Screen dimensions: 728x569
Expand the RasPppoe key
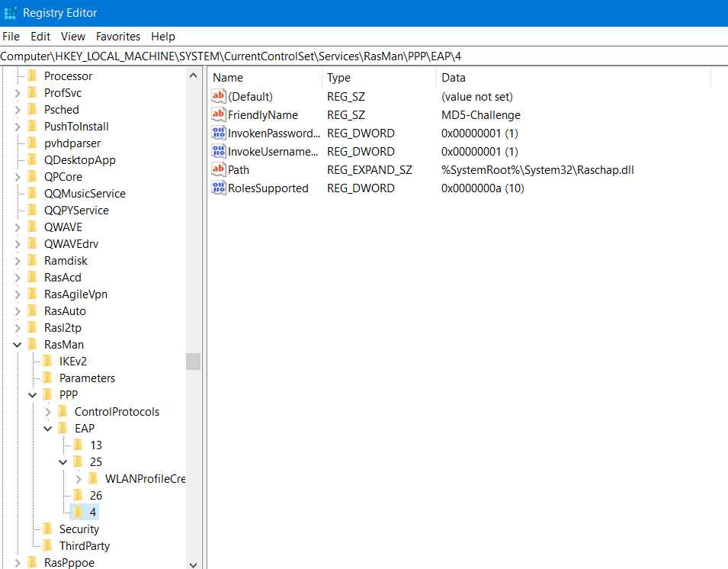(18, 563)
